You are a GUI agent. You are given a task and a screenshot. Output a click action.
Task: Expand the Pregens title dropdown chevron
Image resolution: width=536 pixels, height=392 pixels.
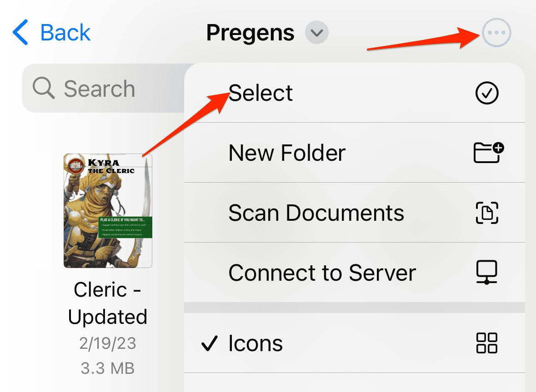pyautogui.click(x=316, y=33)
